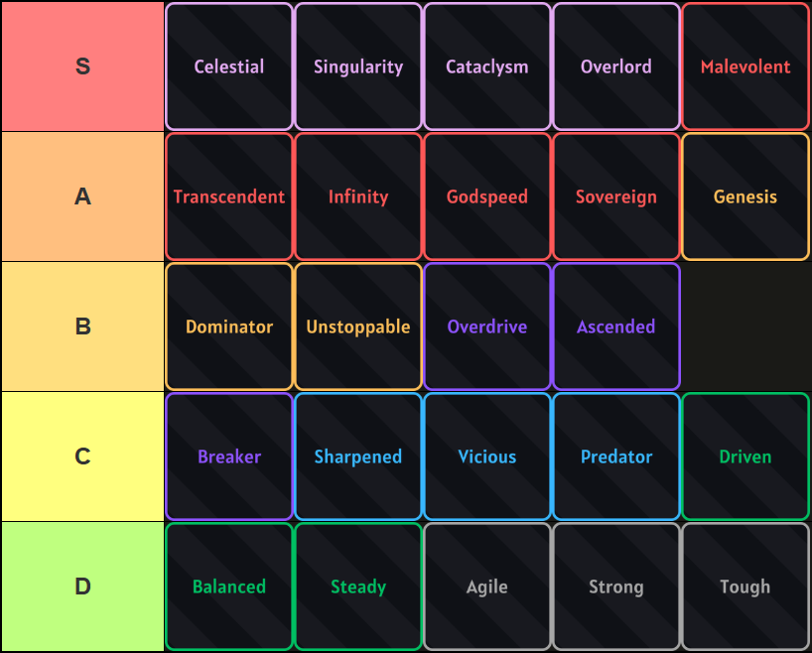The height and width of the screenshot is (653, 812).
Task: Select the Cataclysm tile
Action: (486, 66)
